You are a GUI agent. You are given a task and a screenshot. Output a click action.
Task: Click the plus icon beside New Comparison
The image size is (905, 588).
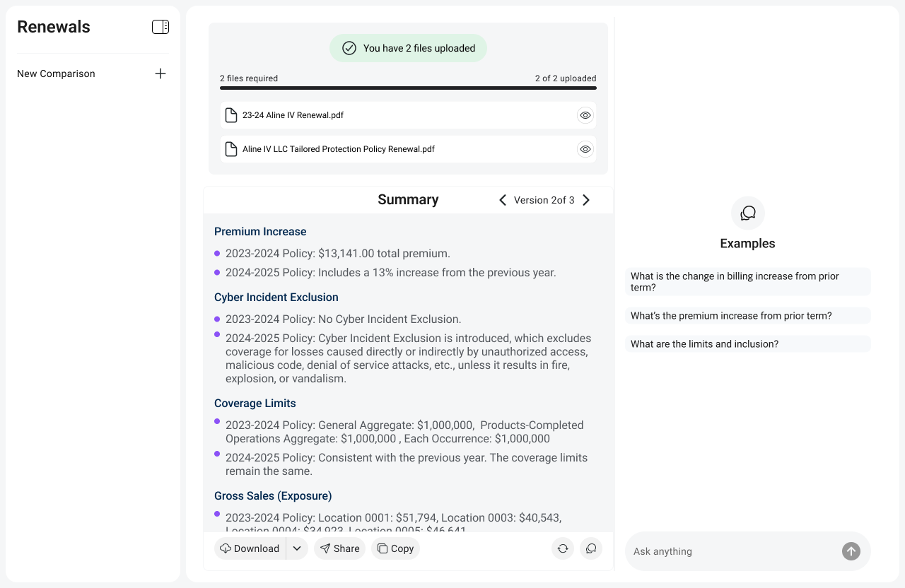(x=160, y=73)
